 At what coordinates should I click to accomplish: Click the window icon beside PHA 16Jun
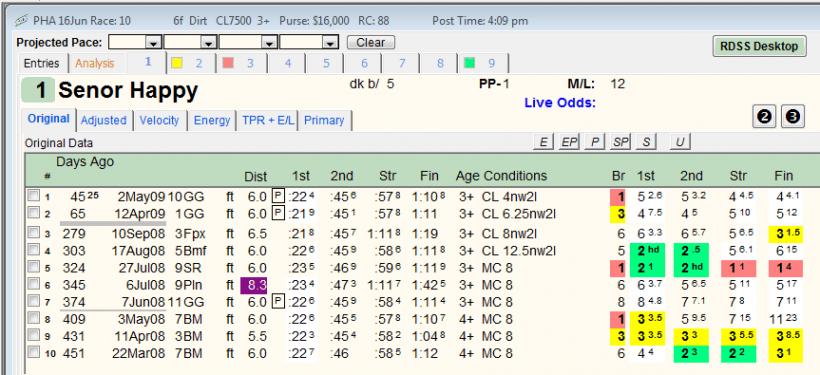(x=21, y=21)
